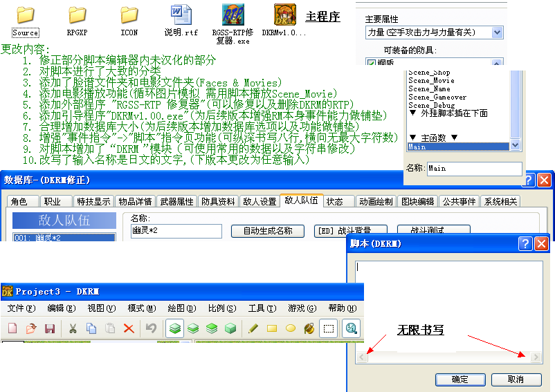Select the second map layer icon
Viewport: 555px width, 392px height.
tap(193, 328)
